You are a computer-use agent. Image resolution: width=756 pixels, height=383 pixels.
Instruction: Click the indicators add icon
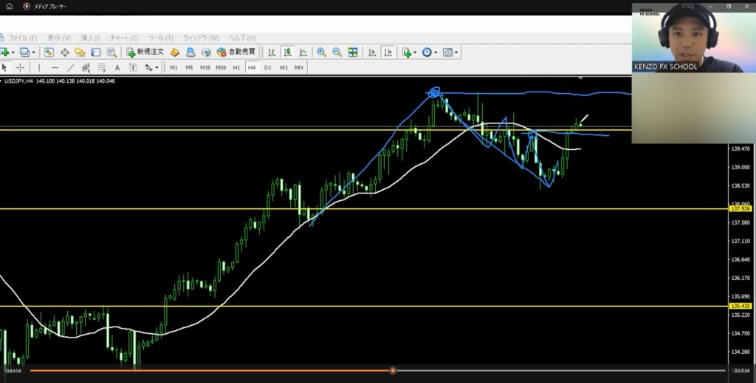coord(406,52)
